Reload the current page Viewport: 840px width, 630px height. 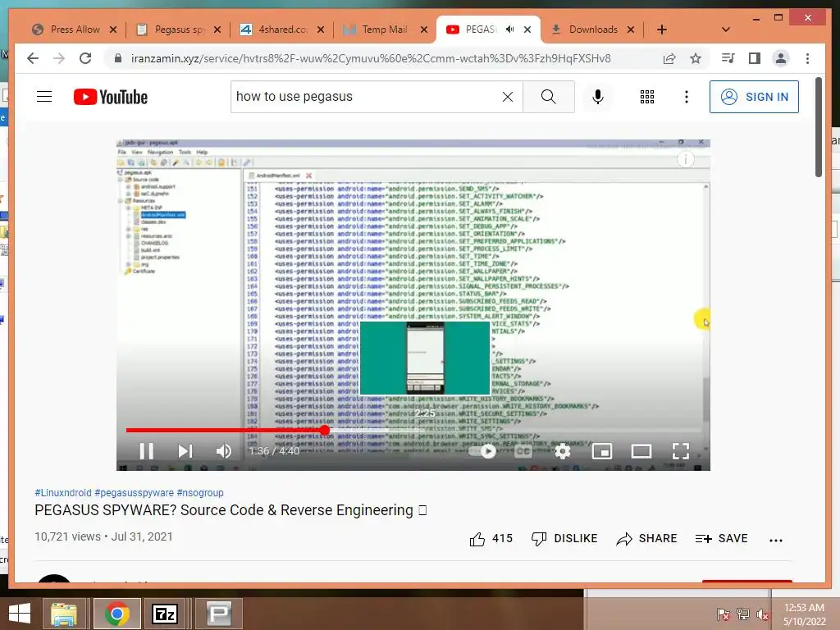coord(85,58)
